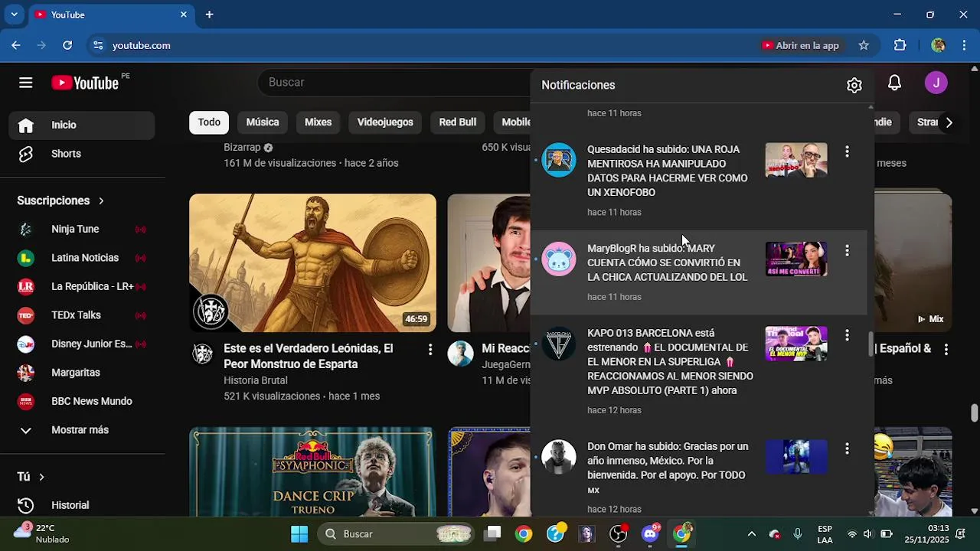Open the account avatar menu
The image size is (980, 551).
click(x=936, y=83)
